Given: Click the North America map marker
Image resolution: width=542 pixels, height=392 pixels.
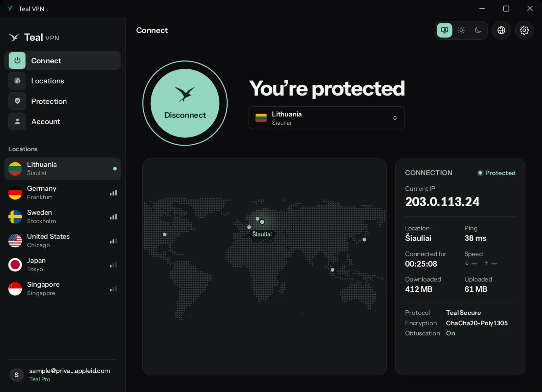Looking at the screenshot, I should [x=165, y=234].
